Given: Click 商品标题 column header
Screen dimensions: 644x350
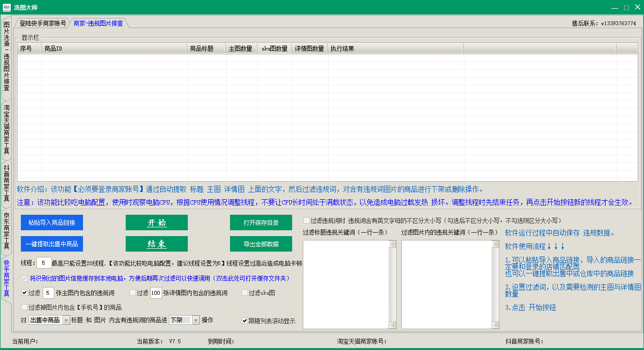Looking at the screenshot, I should (x=206, y=48).
